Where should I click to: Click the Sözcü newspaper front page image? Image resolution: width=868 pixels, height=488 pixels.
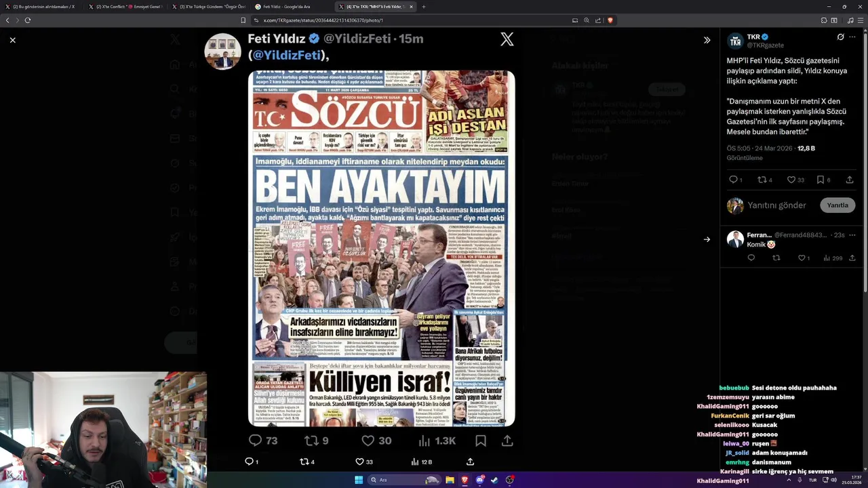click(382, 248)
